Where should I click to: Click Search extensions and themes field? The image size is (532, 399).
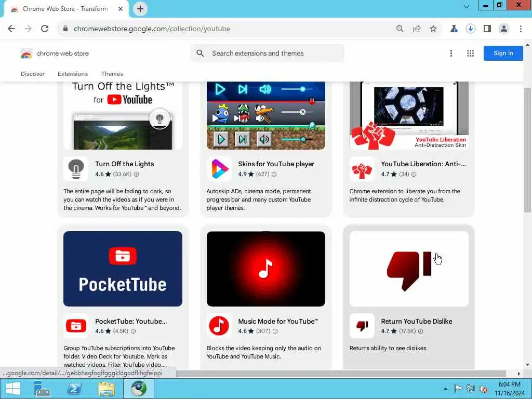coord(268,54)
